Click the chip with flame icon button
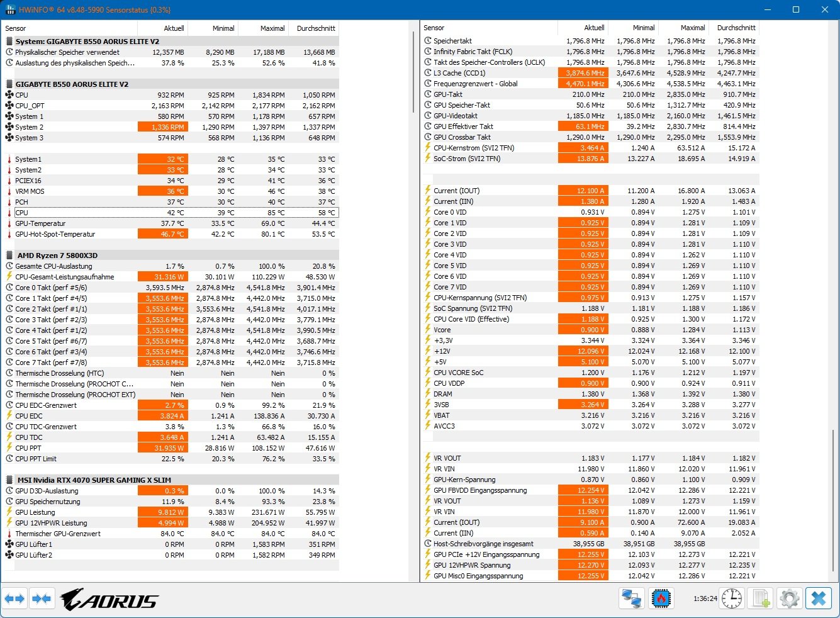 661,598
